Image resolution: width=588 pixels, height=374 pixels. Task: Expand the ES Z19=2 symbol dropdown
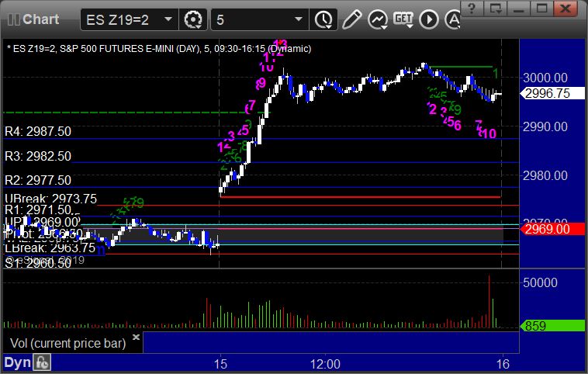[168, 19]
